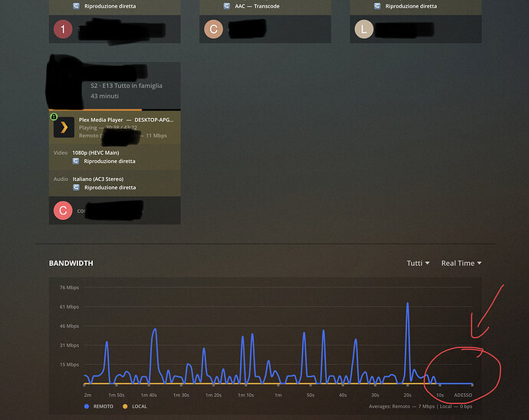Image resolution: width=529 pixels, height=420 pixels.
Task: Open the Real Time range dropdown
Action: (x=462, y=263)
